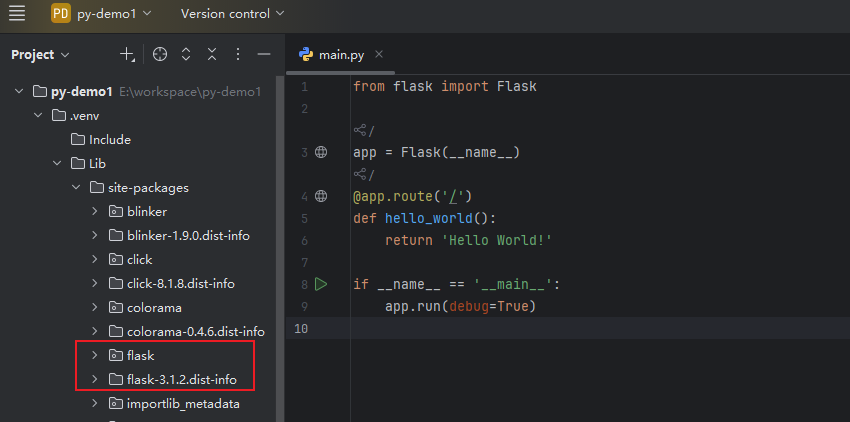
Task: Open the hamburger main menu
Action: (x=17, y=14)
